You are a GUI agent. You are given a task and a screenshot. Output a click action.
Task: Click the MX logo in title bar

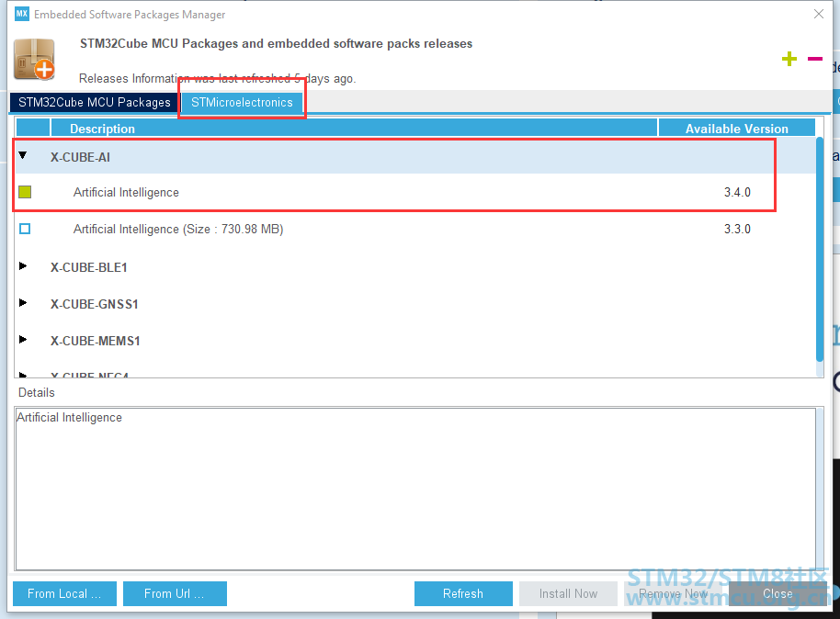(x=22, y=14)
